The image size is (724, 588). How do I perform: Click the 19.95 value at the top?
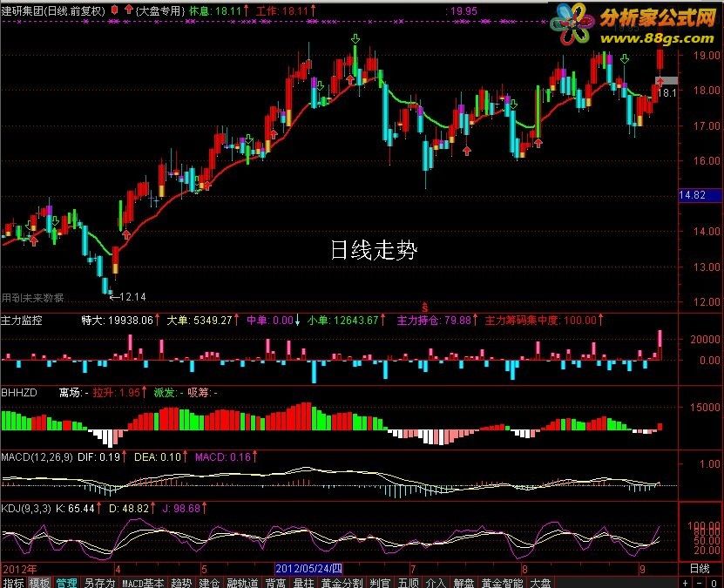[463, 11]
